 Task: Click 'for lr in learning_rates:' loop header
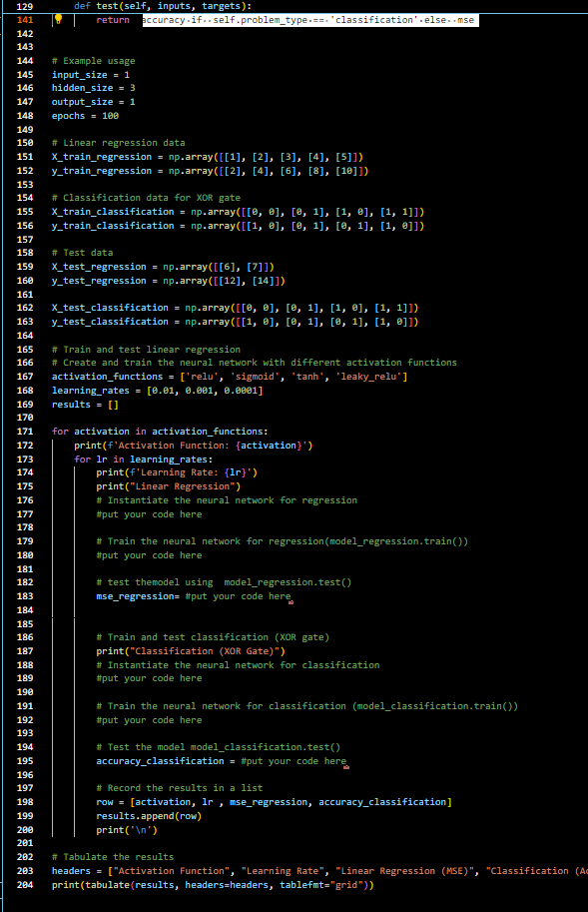pos(144,459)
